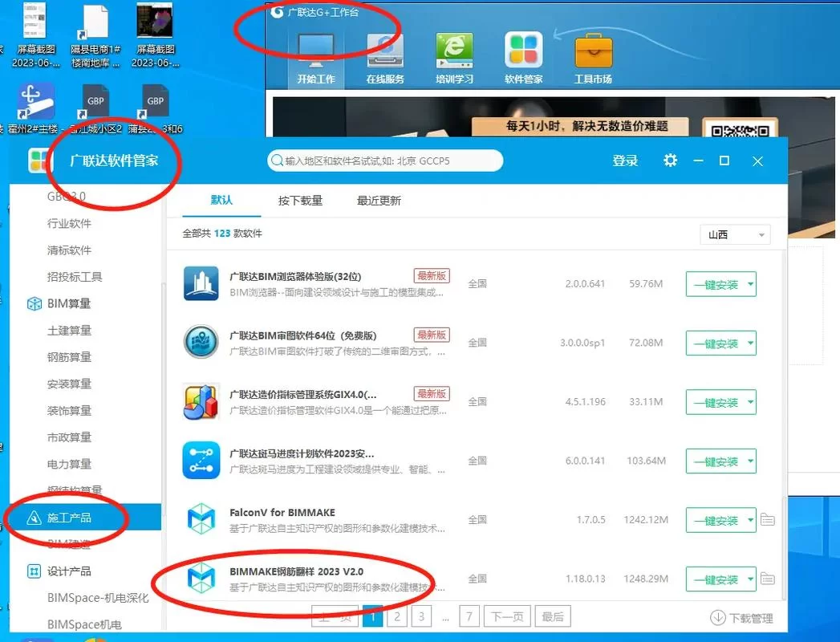840x642 pixels.
Task: Select 安装算量 in the sidebar
Action: point(69,384)
